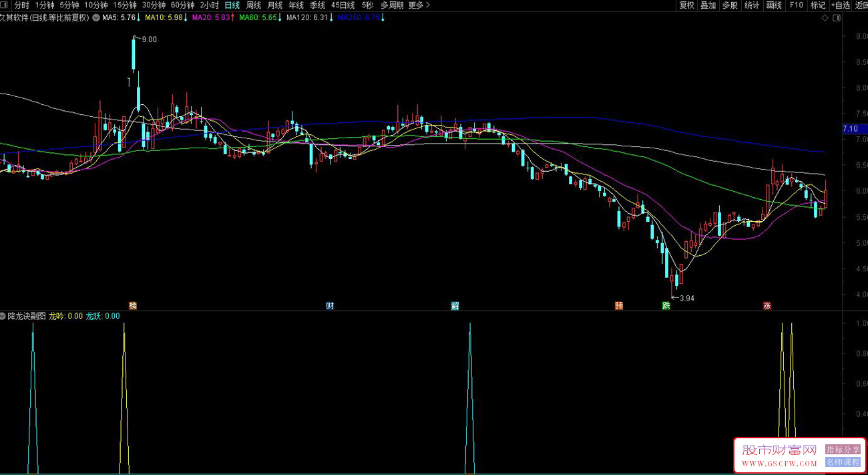Click the 3.94 low price label
Screen dimensions: 868x475
[x=687, y=299]
